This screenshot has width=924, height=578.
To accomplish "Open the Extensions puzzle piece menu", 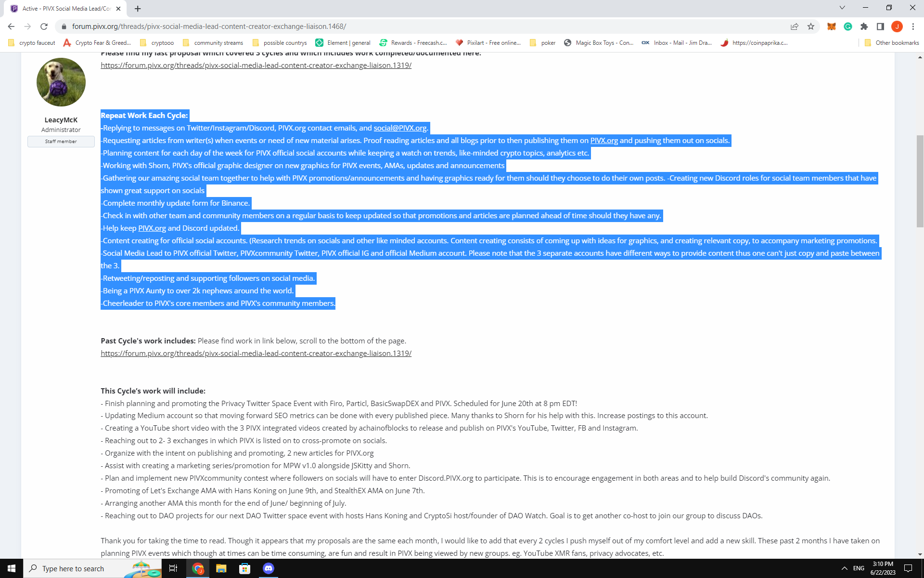I will pos(864,26).
